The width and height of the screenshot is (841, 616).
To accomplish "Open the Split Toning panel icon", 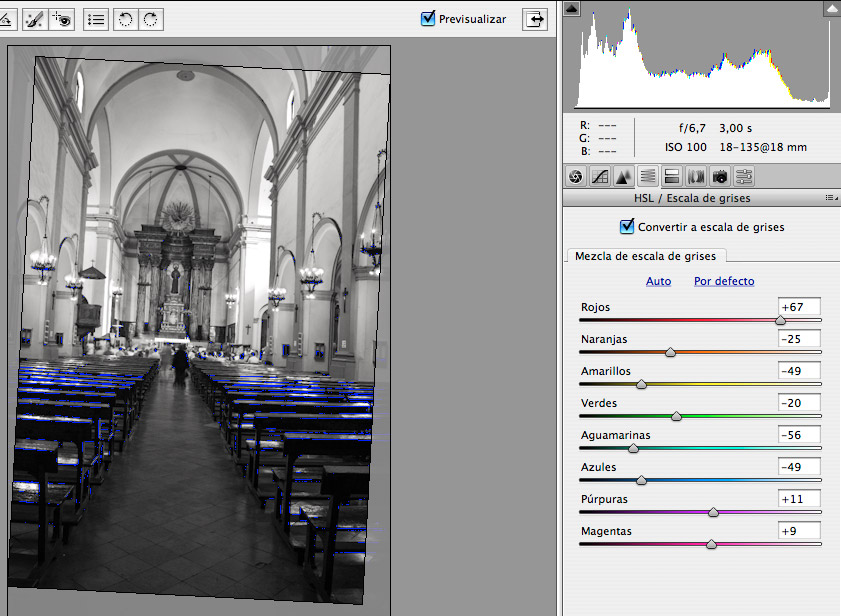I will (x=672, y=177).
